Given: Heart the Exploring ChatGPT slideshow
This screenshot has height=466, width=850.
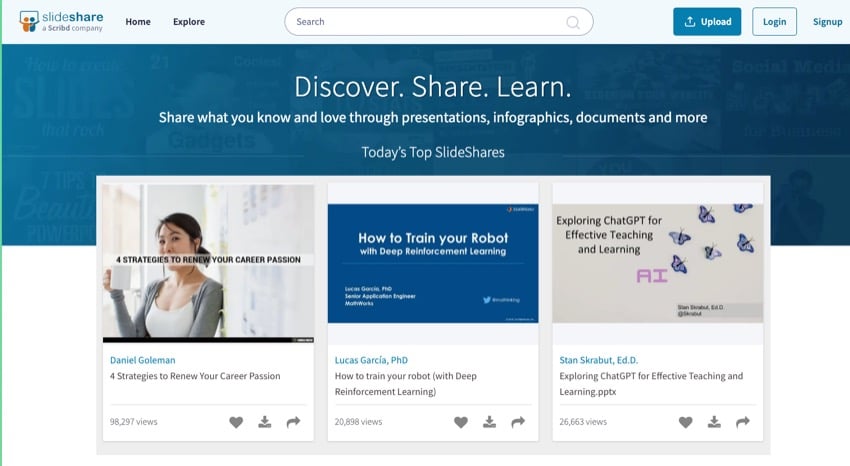Looking at the screenshot, I should click(686, 422).
